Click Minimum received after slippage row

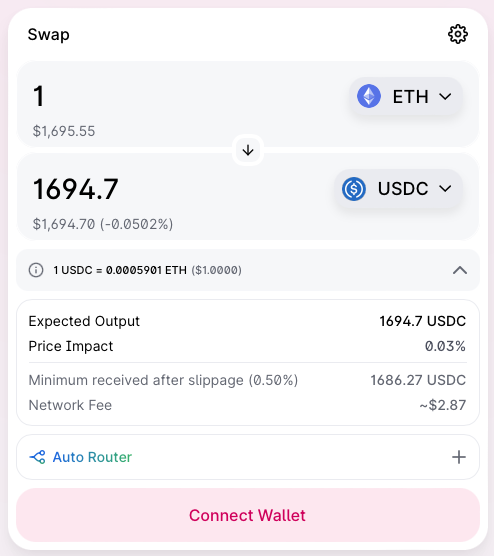[247, 380]
